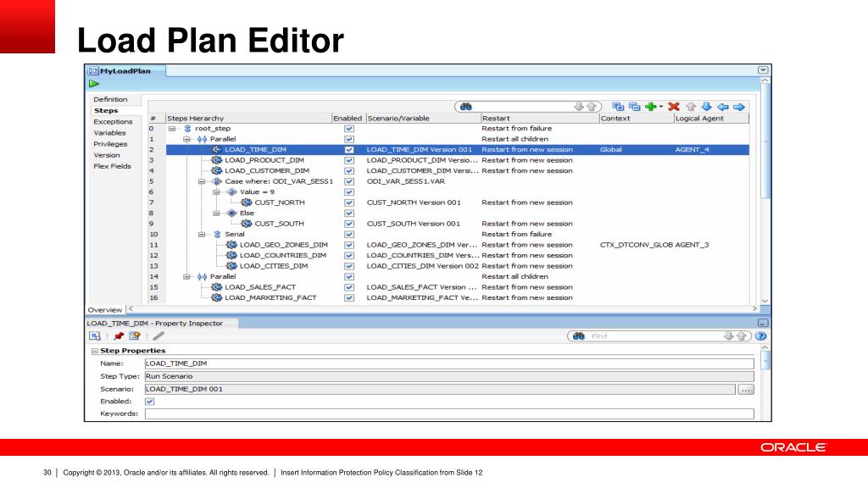Click the binoculars icon in the Property Inspector Find box
The width and height of the screenshot is (868, 488).
click(x=579, y=335)
